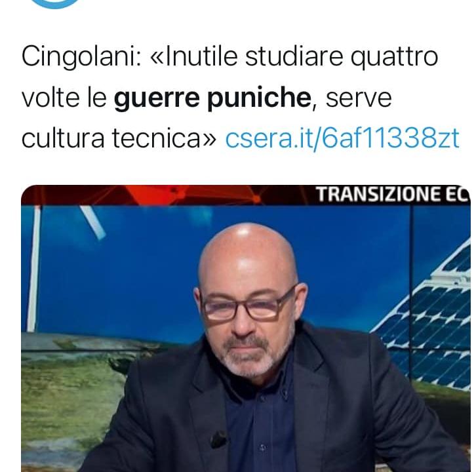Open the attached TV interview image

(x=246, y=328)
